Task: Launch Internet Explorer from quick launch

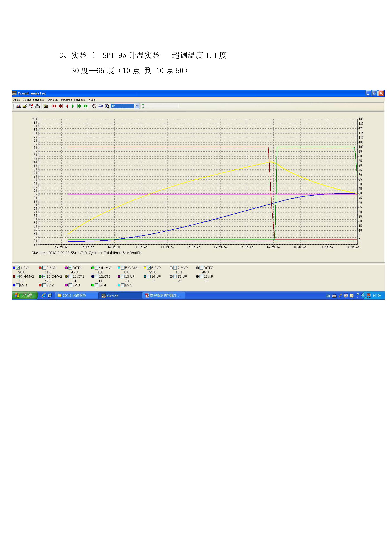Action: (44, 296)
